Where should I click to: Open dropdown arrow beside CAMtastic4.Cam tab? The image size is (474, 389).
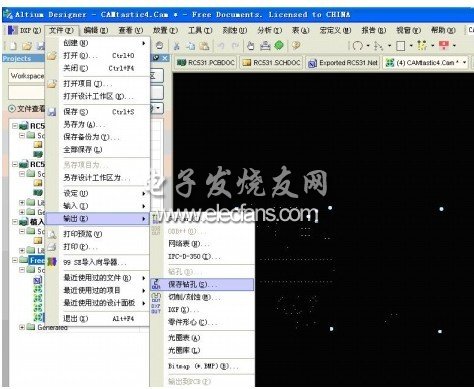point(464,62)
